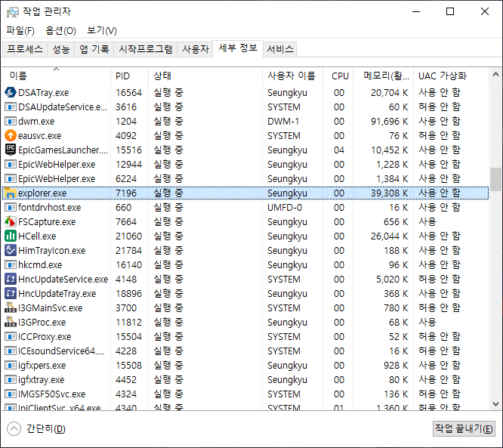Click user name DWM-1
The image size is (503, 448).
pyautogui.click(x=283, y=122)
